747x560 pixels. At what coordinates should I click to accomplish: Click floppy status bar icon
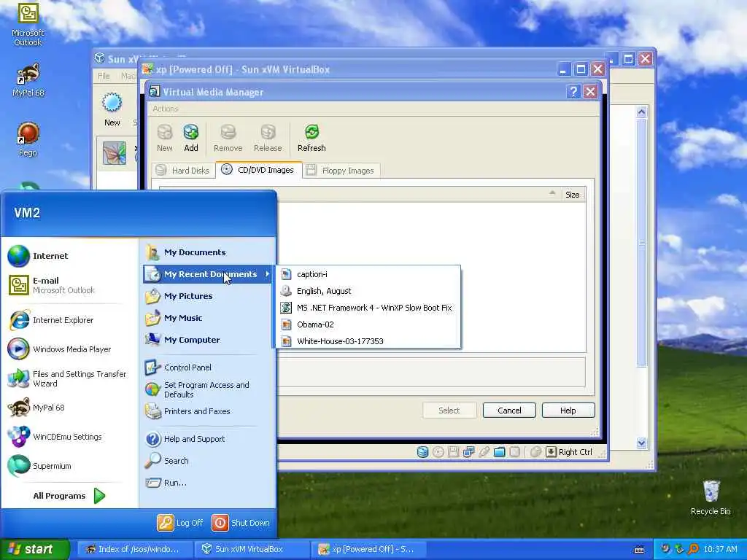pos(453,452)
